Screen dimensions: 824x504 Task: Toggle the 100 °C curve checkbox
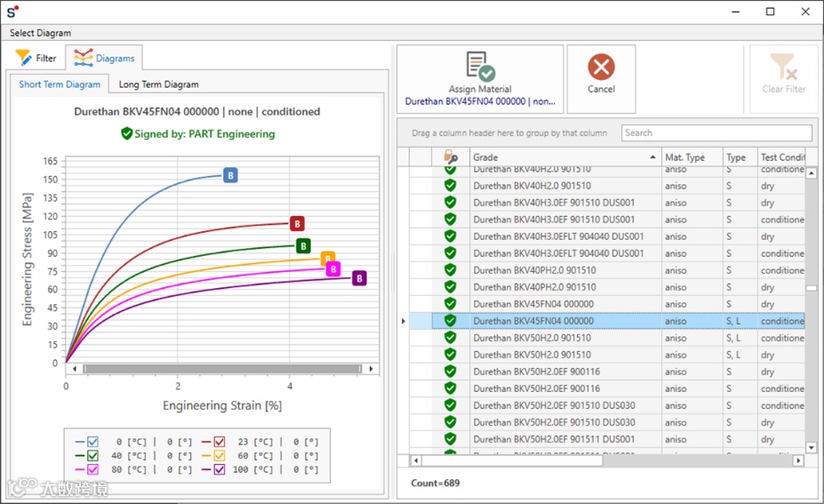pos(220,469)
